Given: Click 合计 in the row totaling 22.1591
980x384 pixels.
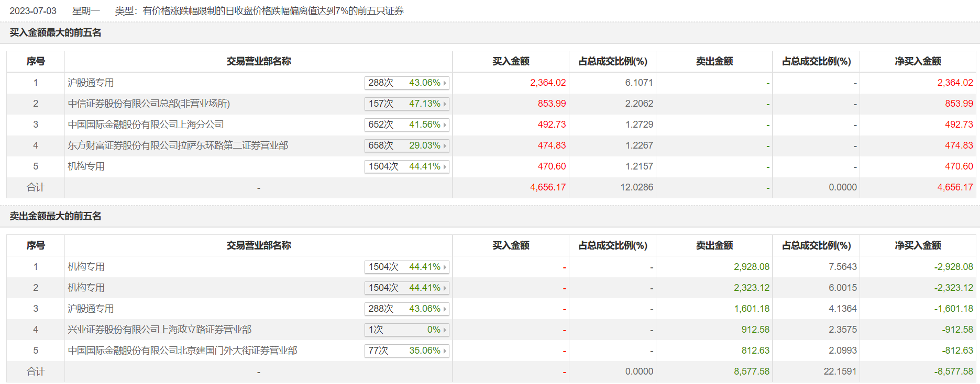Looking at the screenshot, I should tap(36, 371).
